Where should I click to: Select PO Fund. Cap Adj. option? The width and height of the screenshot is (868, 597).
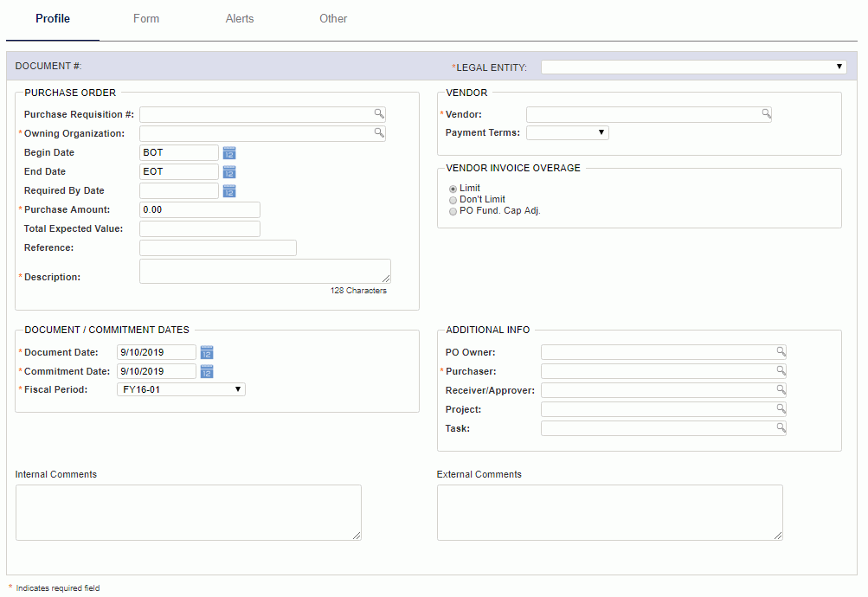(x=453, y=211)
